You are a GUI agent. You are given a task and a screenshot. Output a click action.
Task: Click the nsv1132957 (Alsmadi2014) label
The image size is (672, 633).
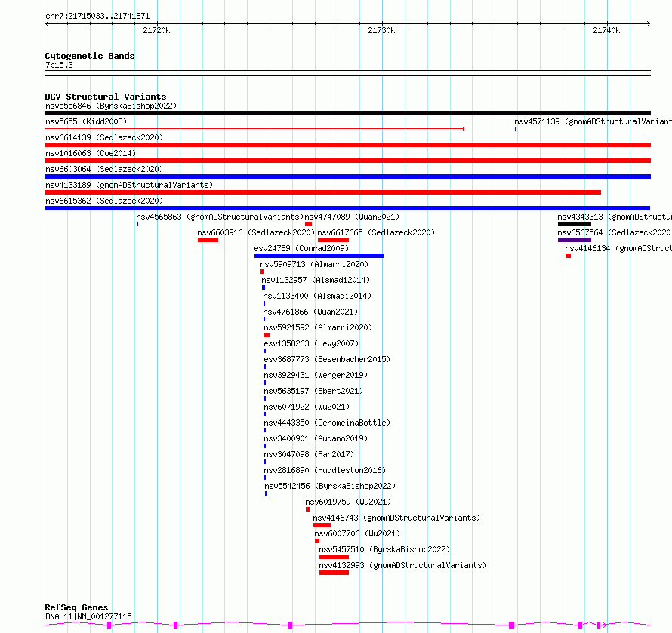click(316, 280)
